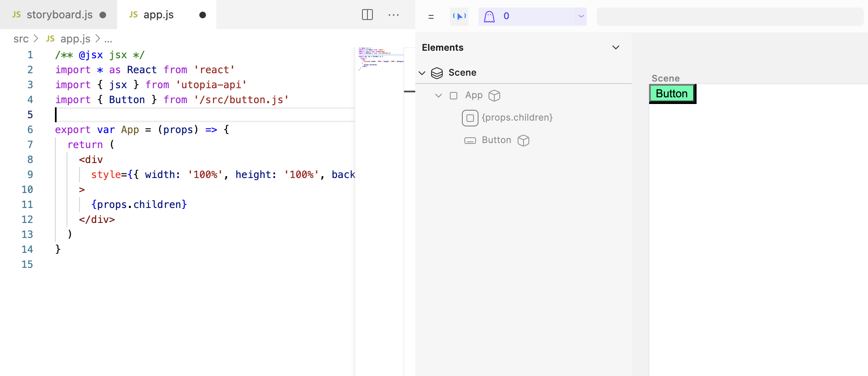Collapse the Scene tree entry
The image size is (868, 376).
tap(422, 73)
